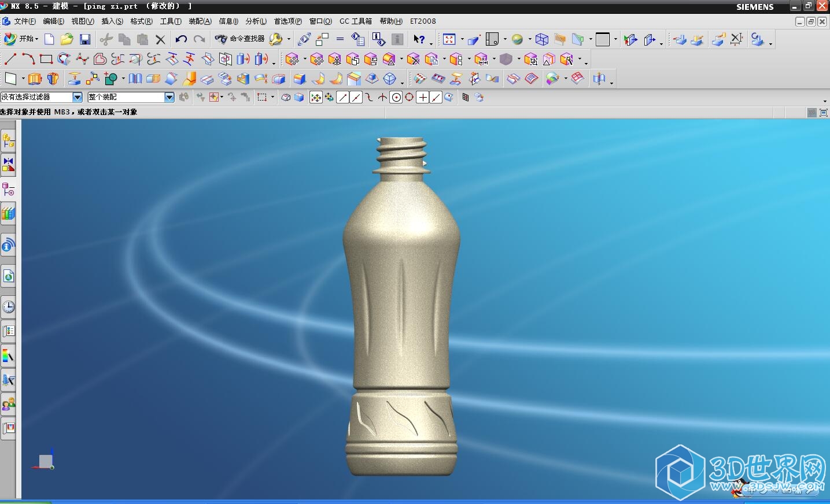Open the 分析(L) menu

point(256,21)
